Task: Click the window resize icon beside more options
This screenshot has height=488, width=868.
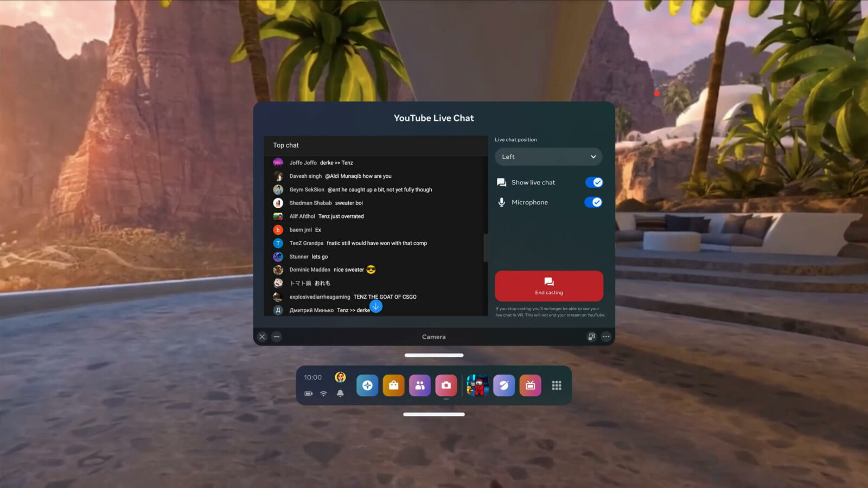Action: 591,337
